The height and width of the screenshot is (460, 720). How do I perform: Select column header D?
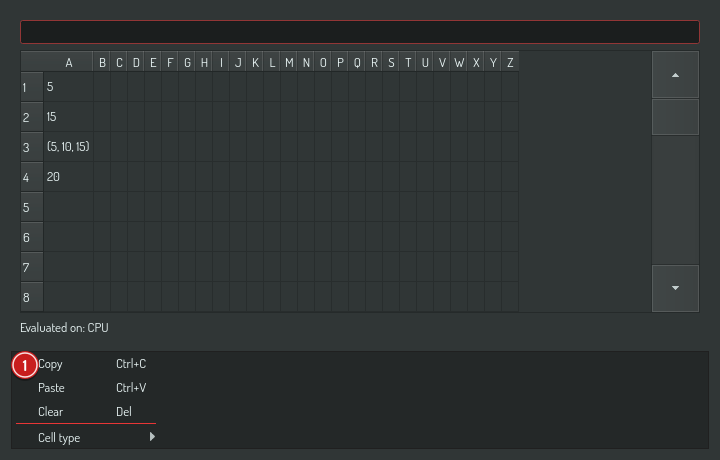coord(136,62)
